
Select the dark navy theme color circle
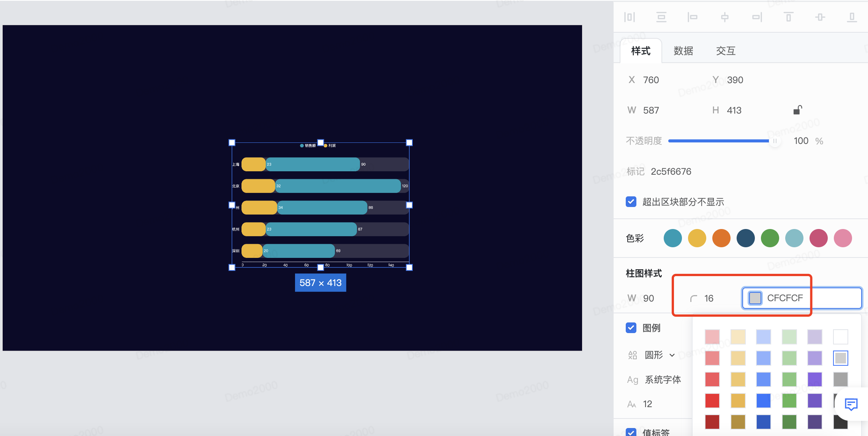746,239
